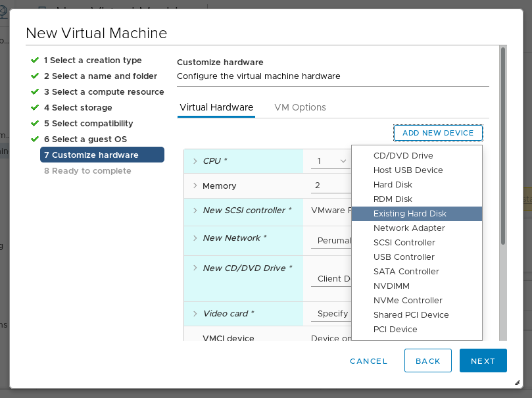The width and height of the screenshot is (532, 398).
Task: Expand the New Network row
Action: [x=195, y=238]
